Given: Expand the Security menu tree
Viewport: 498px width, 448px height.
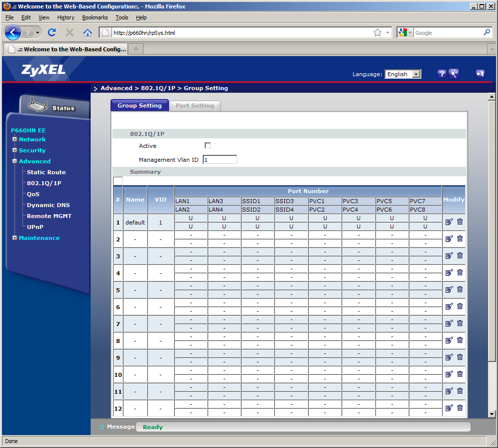Looking at the screenshot, I should point(14,150).
